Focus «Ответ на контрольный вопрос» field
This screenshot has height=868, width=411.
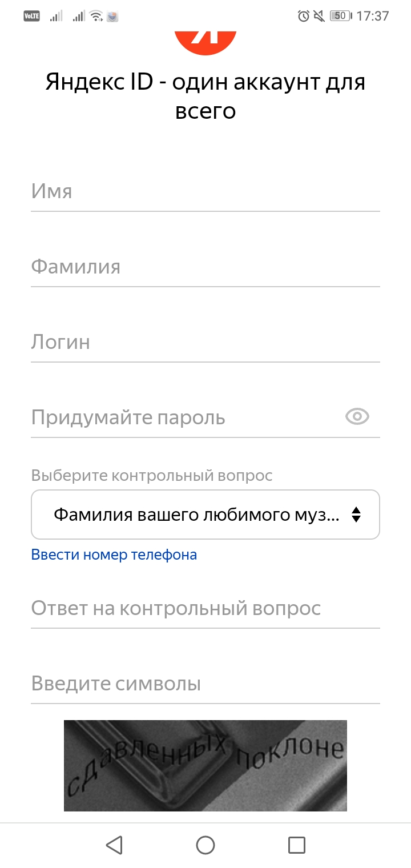[205, 609]
